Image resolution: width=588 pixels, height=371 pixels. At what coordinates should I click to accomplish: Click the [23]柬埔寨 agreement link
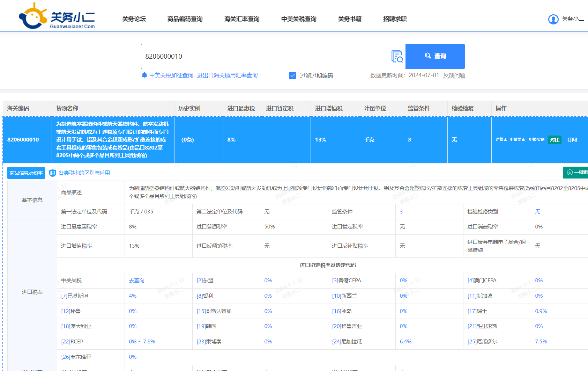209,342
